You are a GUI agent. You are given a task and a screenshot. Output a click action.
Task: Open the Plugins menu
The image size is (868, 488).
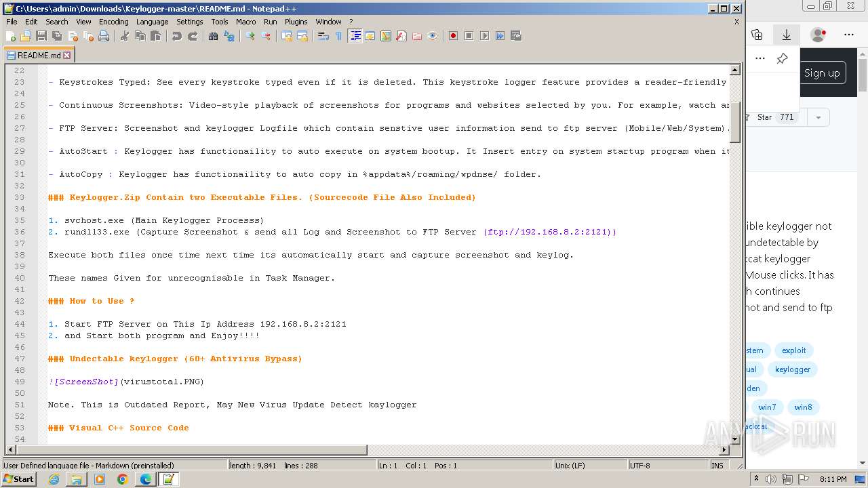tap(296, 22)
